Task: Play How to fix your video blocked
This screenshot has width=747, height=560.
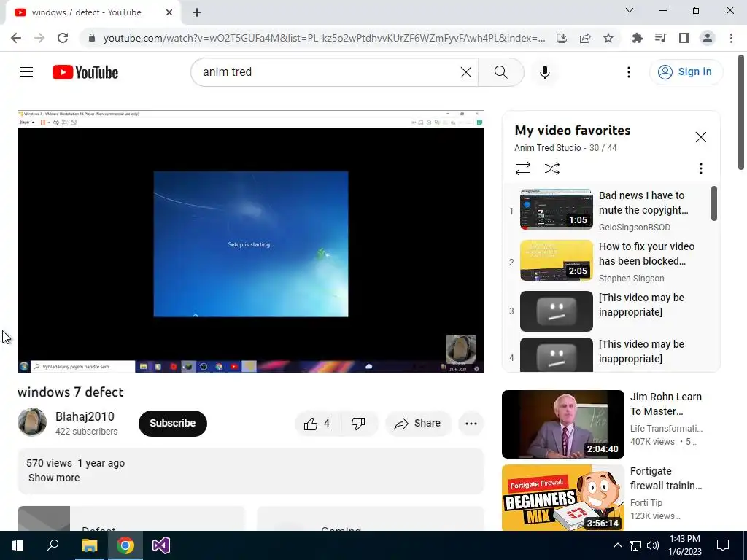Action: tap(612, 261)
